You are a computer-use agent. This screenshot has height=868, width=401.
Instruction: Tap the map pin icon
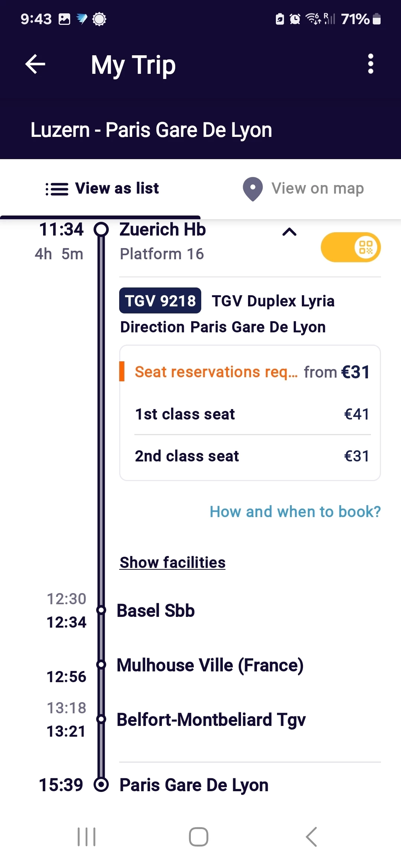(252, 189)
